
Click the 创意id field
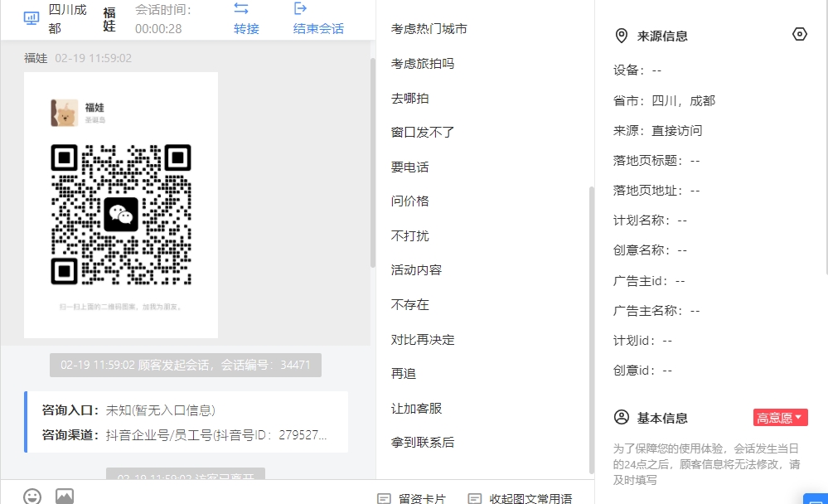click(x=642, y=371)
